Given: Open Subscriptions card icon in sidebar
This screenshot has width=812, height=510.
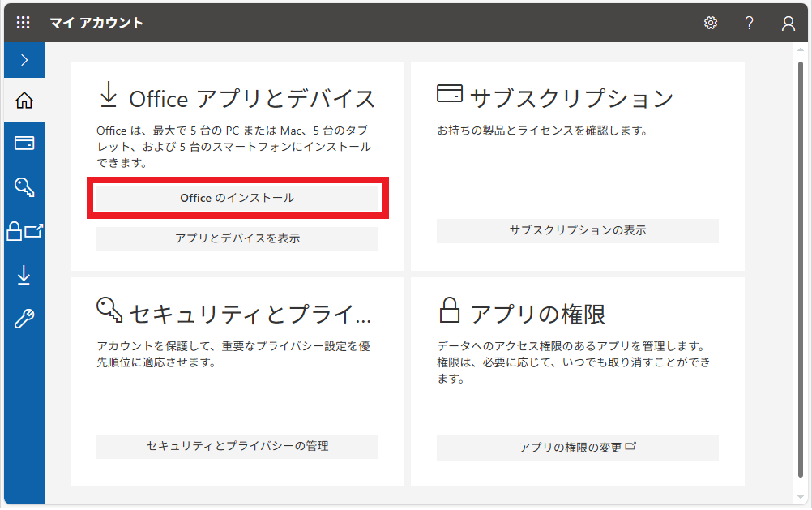Looking at the screenshot, I should pyautogui.click(x=24, y=143).
